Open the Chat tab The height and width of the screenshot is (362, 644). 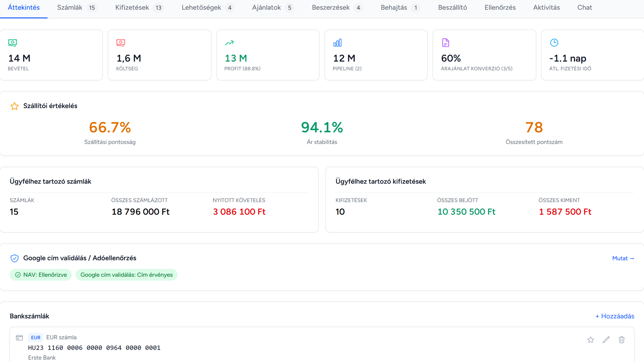pos(585,8)
